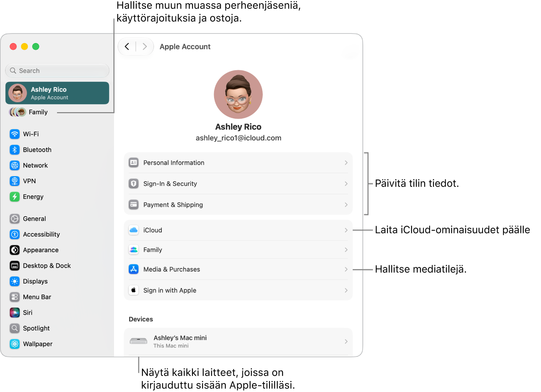Go forward with the right arrow button
Screen dimensions: 541x392
145,47
